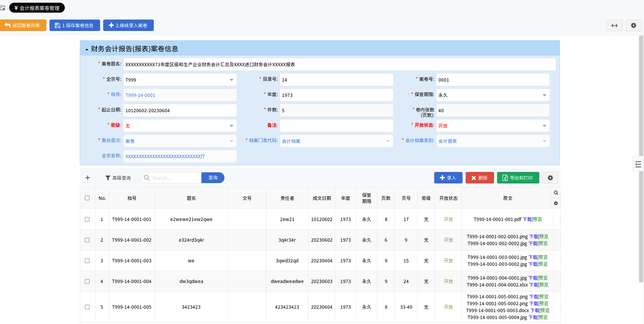The height and width of the screenshot is (324, 644).
Task: Click the side panel list toggle icon
Action: (638, 164)
